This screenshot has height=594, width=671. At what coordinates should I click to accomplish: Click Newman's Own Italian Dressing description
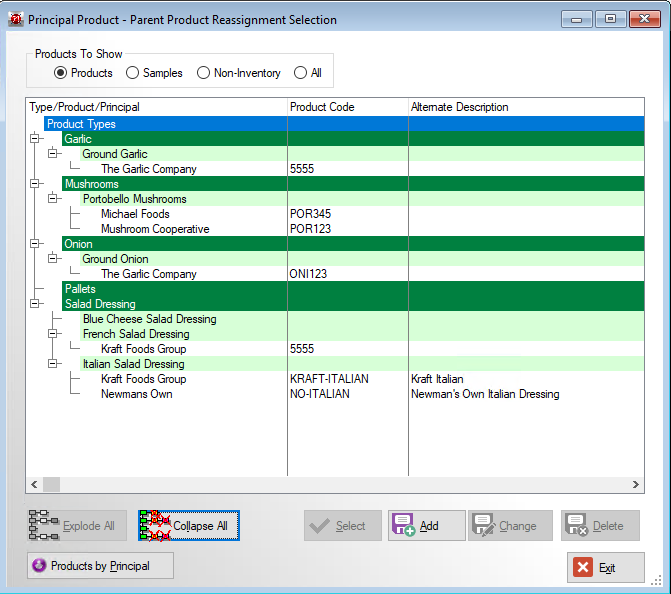[x=485, y=394]
